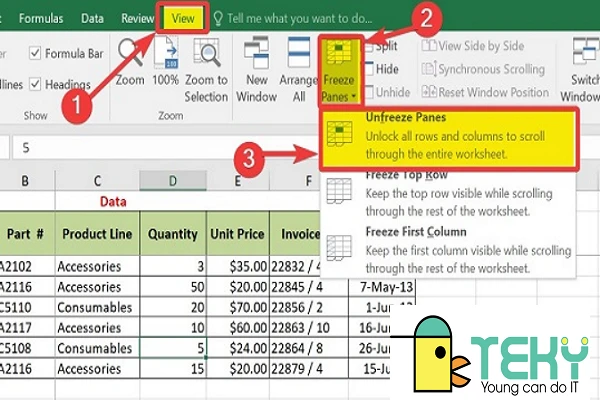Select the '7-May-13' date cell
The image size is (600, 400).
[x=382, y=287]
